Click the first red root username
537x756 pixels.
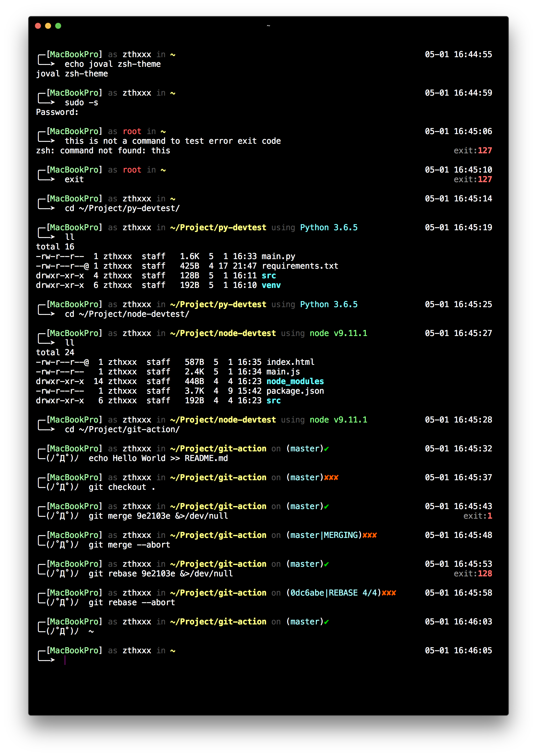tap(132, 132)
